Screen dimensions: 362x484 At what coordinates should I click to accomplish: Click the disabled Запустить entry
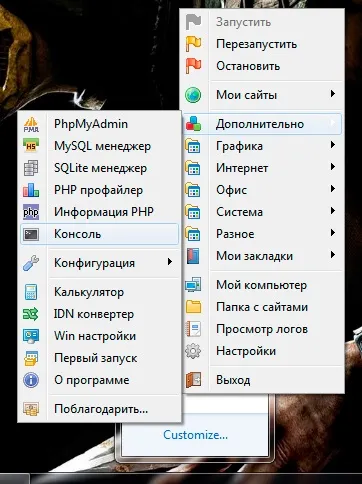[262, 22]
